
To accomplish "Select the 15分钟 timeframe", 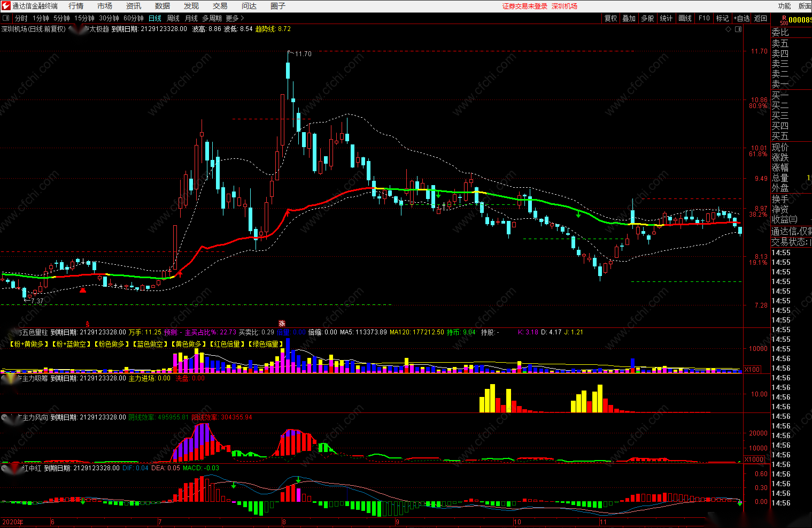I will [x=84, y=18].
